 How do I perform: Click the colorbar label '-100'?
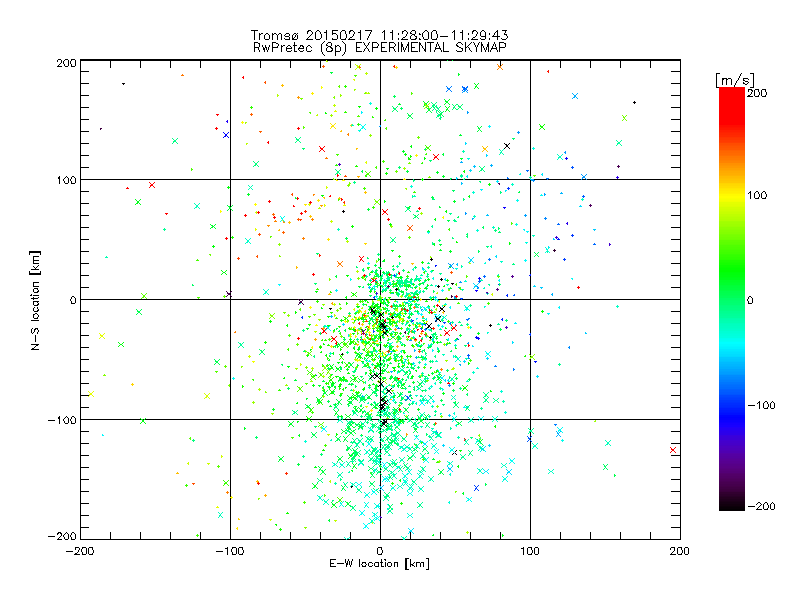click(761, 405)
